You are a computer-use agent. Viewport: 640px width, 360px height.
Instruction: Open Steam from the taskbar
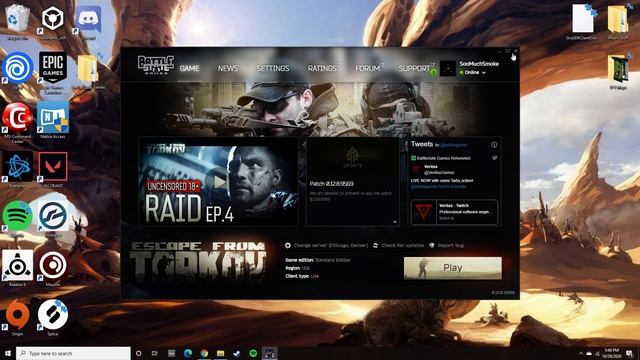tap(236, 353)
